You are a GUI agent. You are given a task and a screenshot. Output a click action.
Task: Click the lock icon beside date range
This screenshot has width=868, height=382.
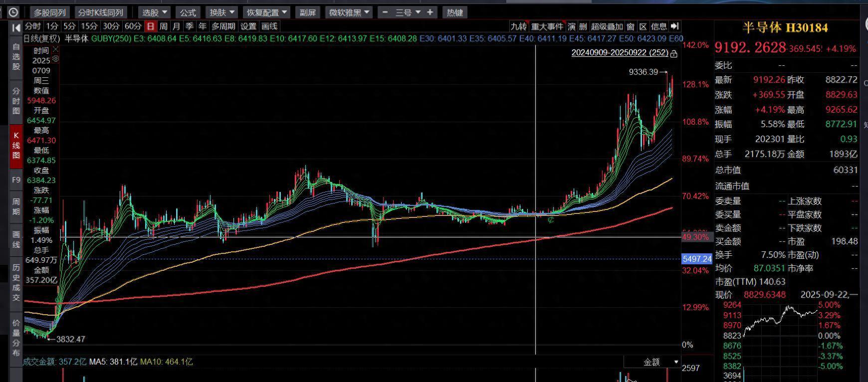674,53
